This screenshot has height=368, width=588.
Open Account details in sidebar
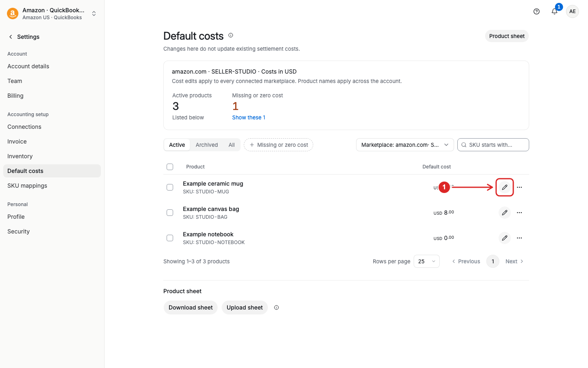[52, 66]
